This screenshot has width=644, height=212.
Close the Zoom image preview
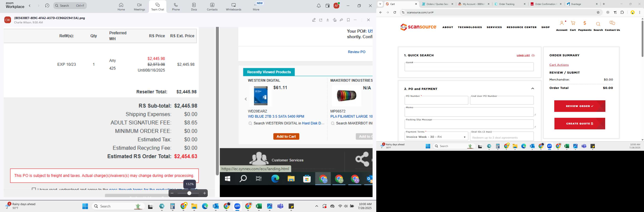[368, 20]
